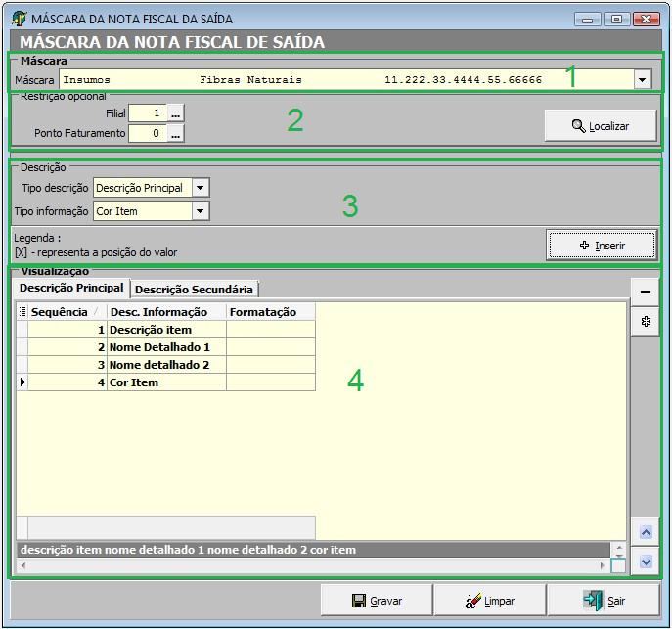Image resolution: width=672 pixels, height=629 pixels.
Task: Click the Inserir button
Action: (x=601, y=246)
